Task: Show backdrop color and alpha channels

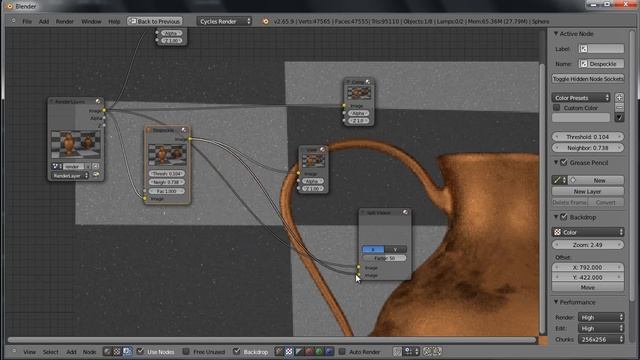Action: click(279, 351)
